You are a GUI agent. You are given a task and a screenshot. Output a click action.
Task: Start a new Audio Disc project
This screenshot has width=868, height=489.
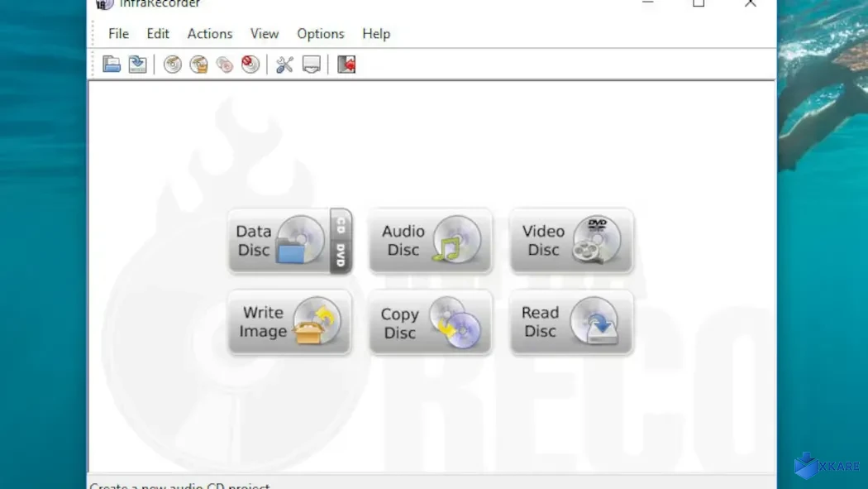pos(431,241)
